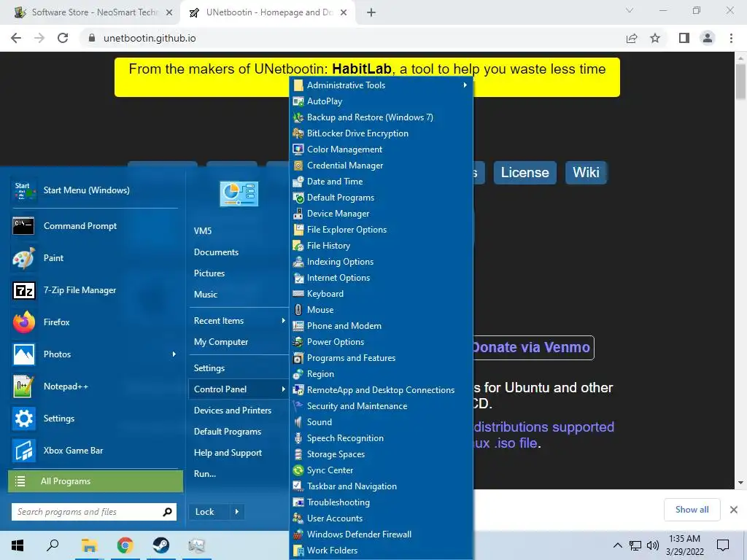
Task: Launch Paint from the pinned list
Action: [94, 257]
